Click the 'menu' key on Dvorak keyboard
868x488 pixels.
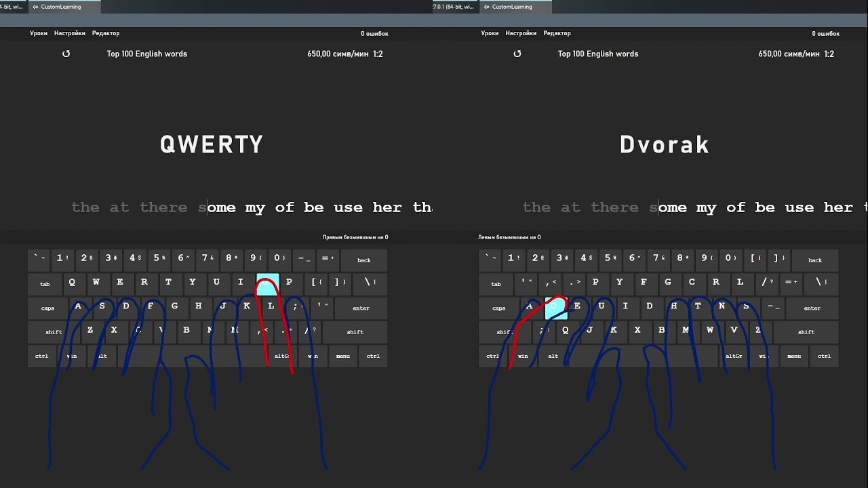pos(794,356)
